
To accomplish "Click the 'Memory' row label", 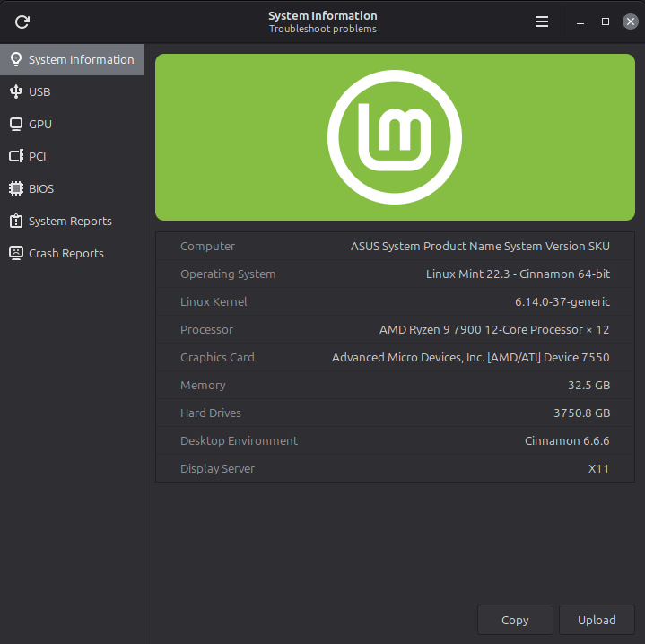I will pos(203,386).
